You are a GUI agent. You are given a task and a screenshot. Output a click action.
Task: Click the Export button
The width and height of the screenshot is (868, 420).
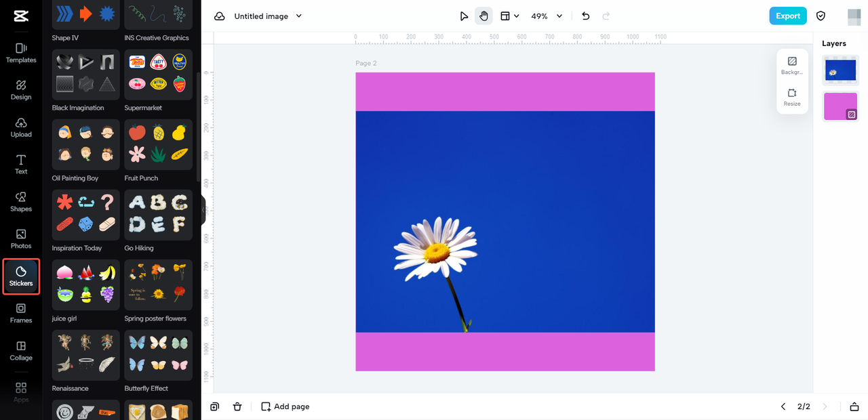(x=788, y=16)
